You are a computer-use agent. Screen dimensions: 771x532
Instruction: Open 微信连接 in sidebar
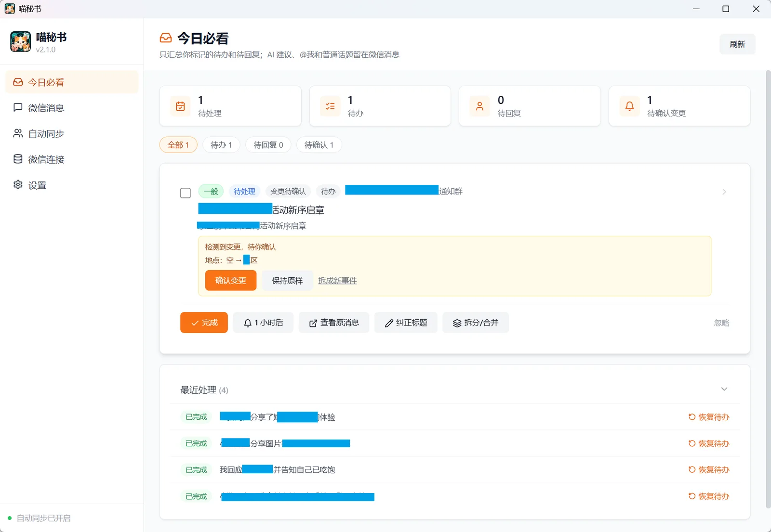[72, 159]
